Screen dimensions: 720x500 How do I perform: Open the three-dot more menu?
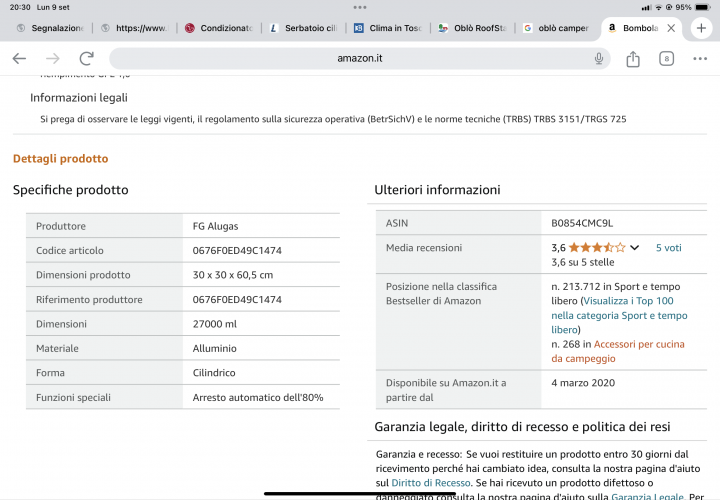pos(699,59)
